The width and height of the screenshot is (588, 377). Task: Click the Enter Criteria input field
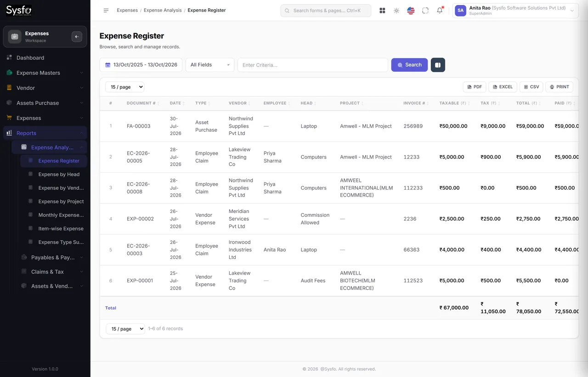pos(312,65)
